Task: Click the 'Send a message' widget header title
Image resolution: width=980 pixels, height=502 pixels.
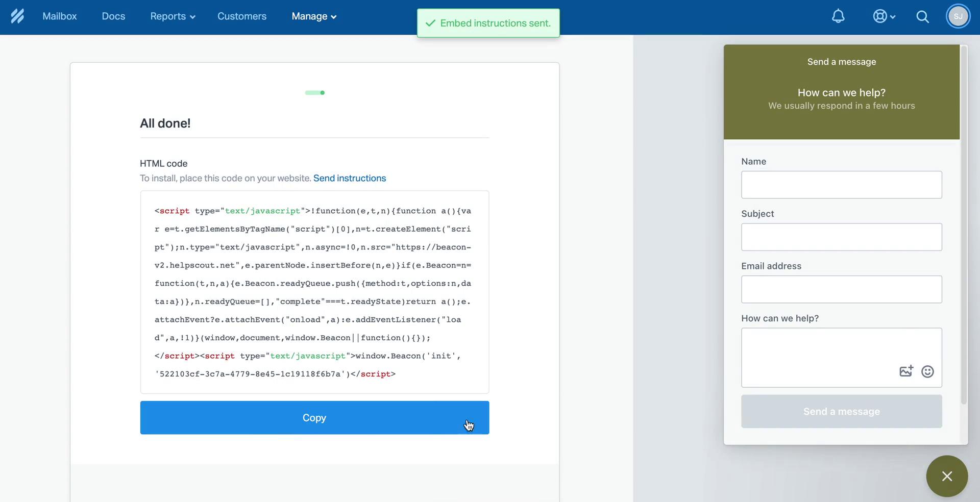Action: [841, 62]
